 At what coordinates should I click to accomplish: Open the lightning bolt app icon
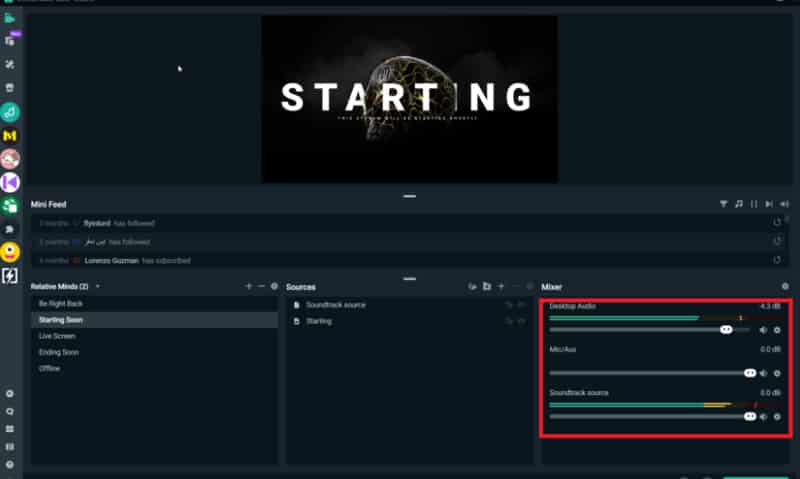coord(10,275)
